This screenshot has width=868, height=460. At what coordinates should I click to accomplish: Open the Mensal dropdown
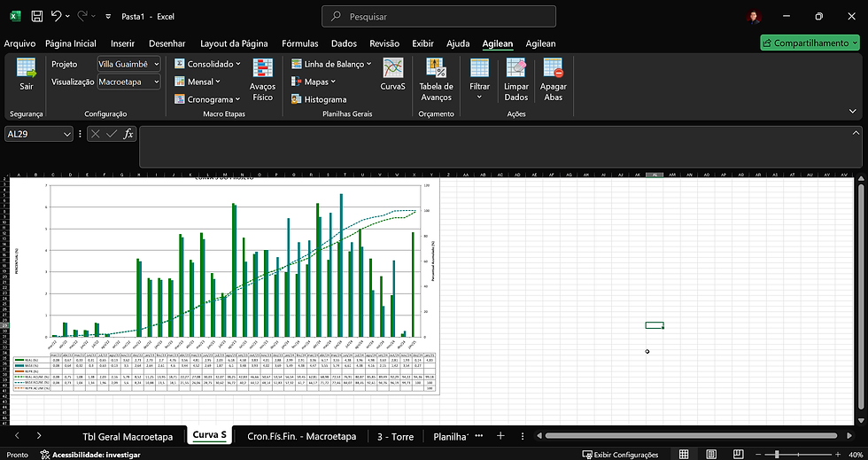coord(197,82)
